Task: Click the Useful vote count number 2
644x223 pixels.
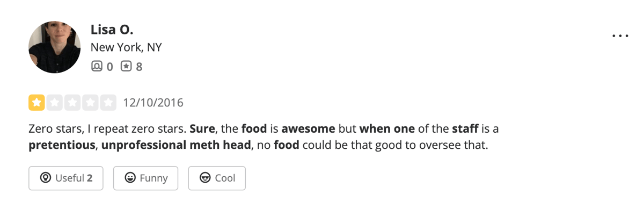Action: point(90,178)
